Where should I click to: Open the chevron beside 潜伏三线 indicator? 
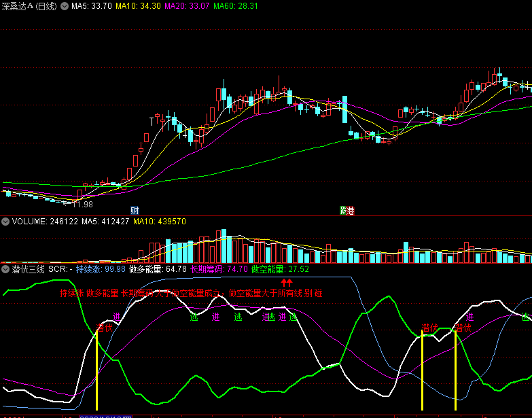[5, 269]
